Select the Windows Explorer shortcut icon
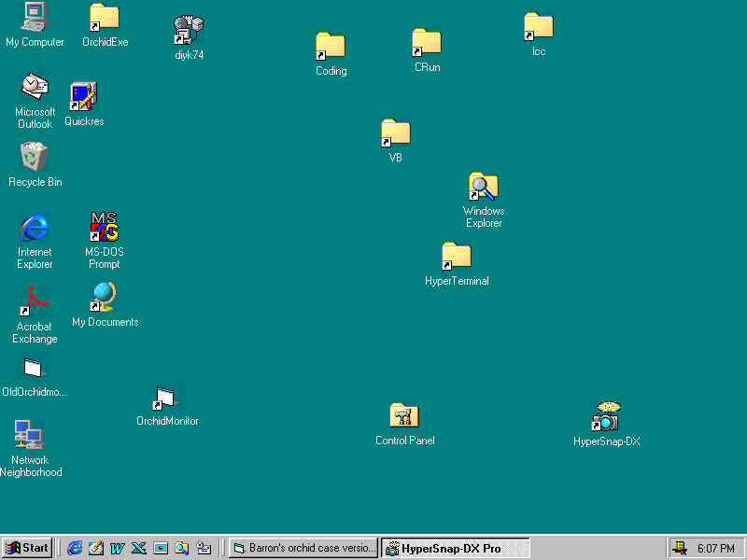The image size is (747, 560). pos(483,188)
